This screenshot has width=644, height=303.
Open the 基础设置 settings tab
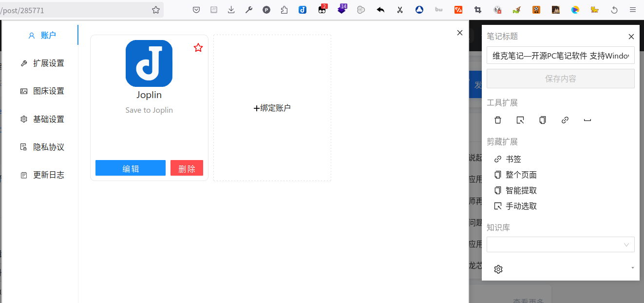point(42,120)
